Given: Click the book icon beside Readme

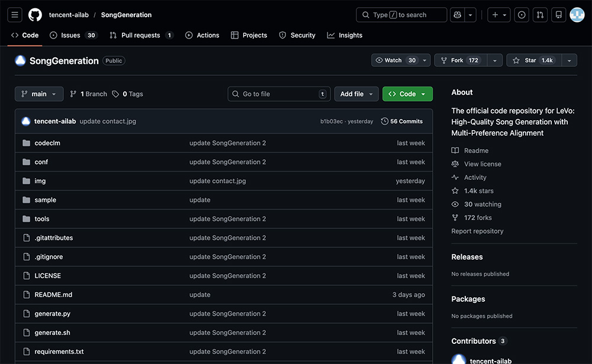Looking at the screenshot, I should (455, 150).
